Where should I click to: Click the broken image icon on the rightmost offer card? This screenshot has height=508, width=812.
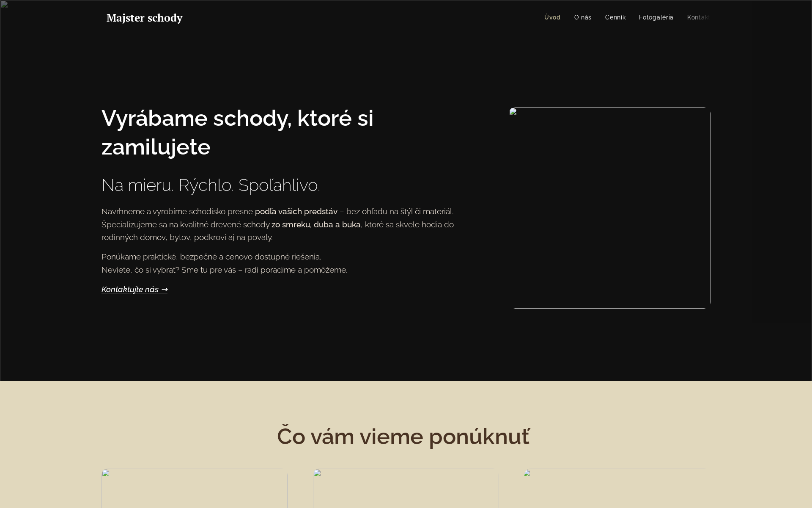coord(528,474)
